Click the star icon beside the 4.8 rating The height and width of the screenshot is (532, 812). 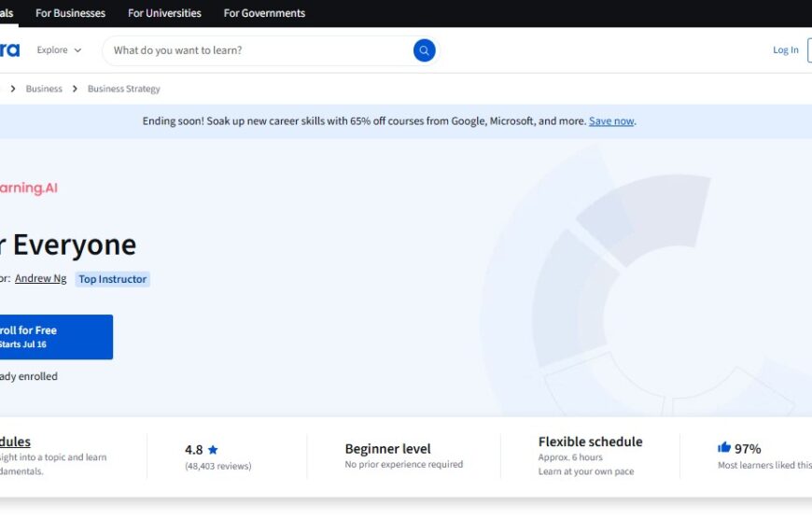point(213,450)
